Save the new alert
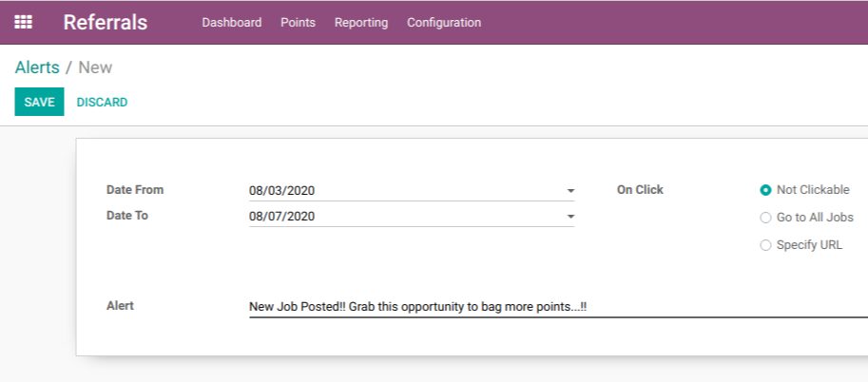868x382 pixels. (39, 102)
